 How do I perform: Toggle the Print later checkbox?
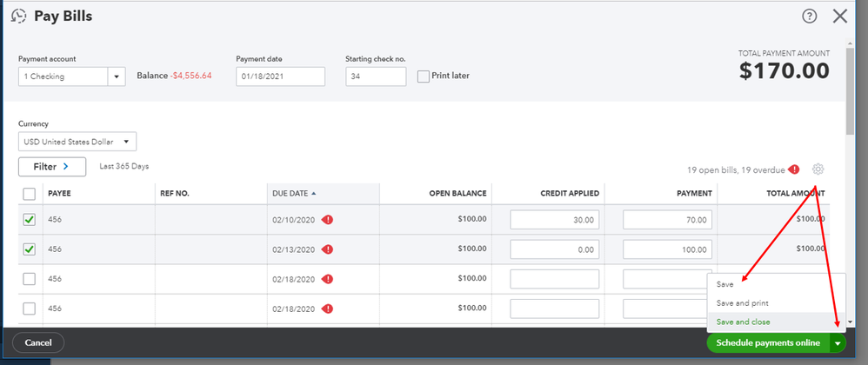tap(424, 76)
